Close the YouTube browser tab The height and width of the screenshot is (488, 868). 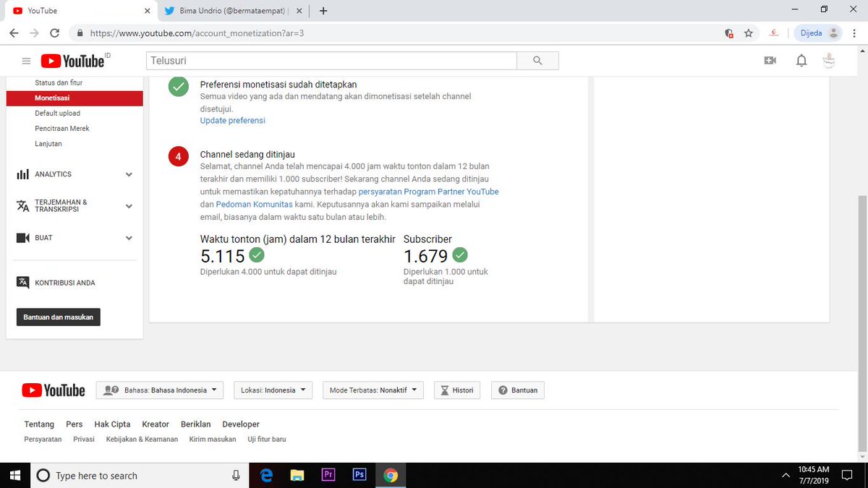click(x=147, y=11)
